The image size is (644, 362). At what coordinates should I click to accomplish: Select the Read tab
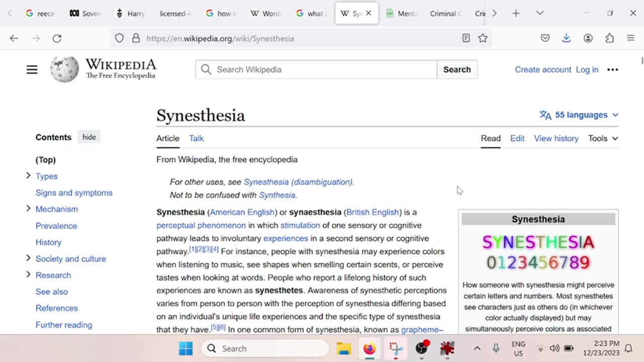tap(491, 138)
